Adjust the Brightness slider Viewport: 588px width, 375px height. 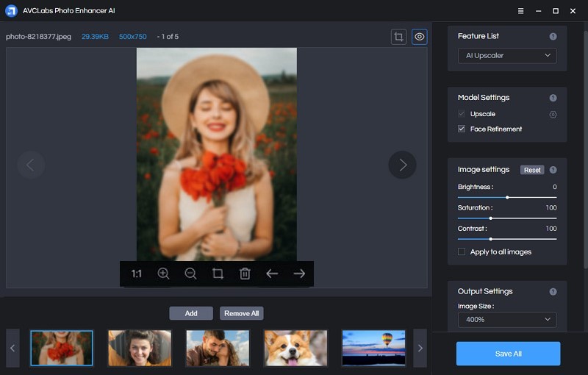tap(507, 197)
